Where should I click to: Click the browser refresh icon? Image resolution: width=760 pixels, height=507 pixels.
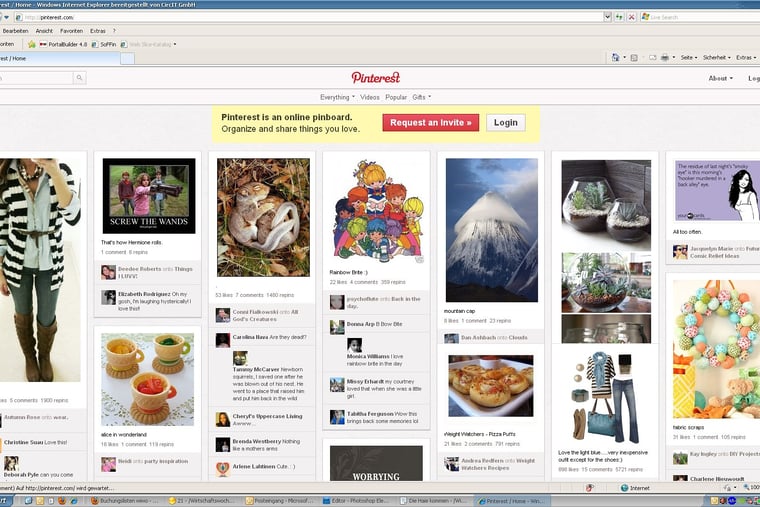click(619, 17)
